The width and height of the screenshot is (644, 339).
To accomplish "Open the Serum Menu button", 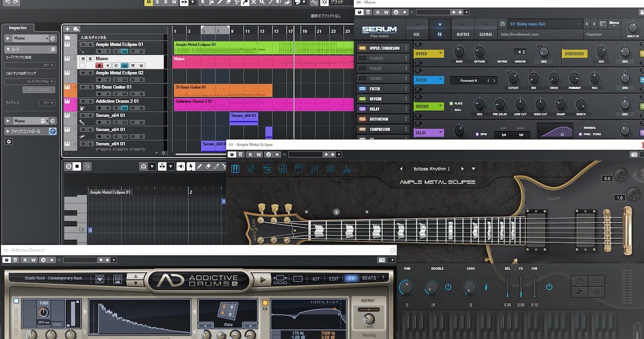I will point(614,23).
